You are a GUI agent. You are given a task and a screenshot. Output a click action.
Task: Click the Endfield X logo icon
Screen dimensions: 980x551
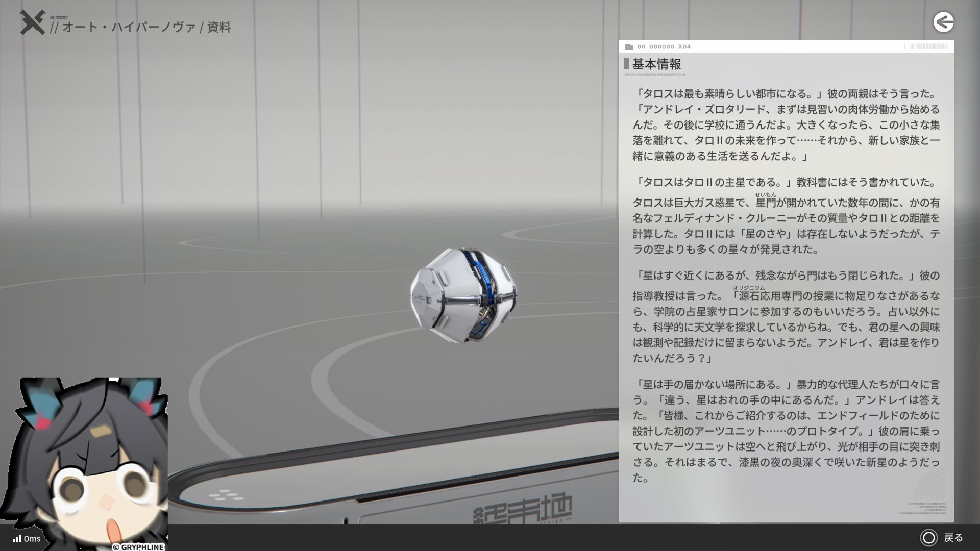[32, 23]
